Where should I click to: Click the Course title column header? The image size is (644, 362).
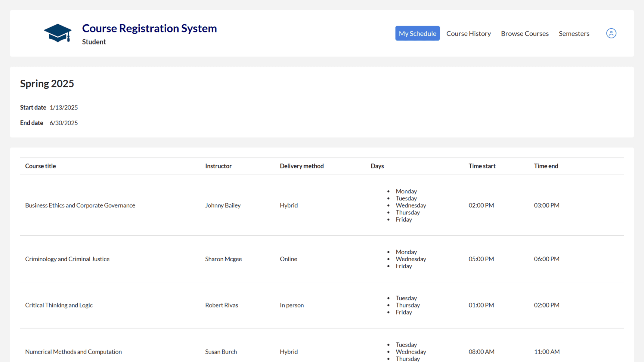click(41, 166)
